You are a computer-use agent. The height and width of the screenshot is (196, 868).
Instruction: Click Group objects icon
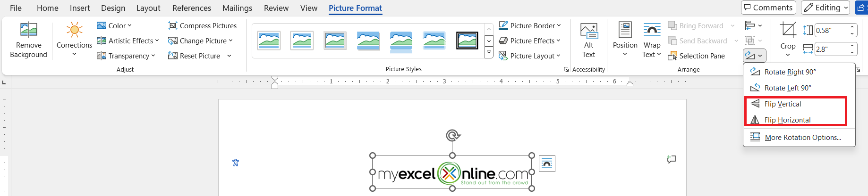point(749,41)
